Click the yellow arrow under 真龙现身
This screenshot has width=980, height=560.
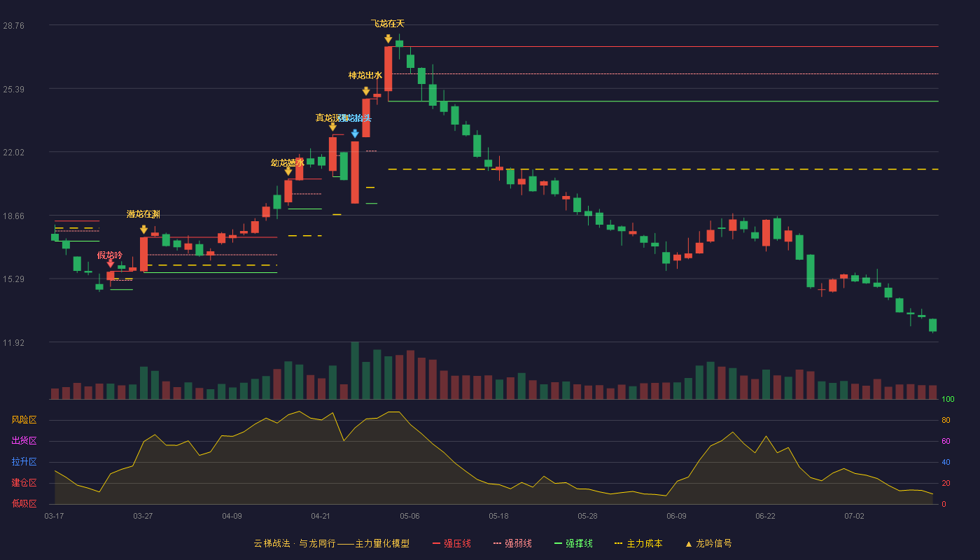pos(332,127)
